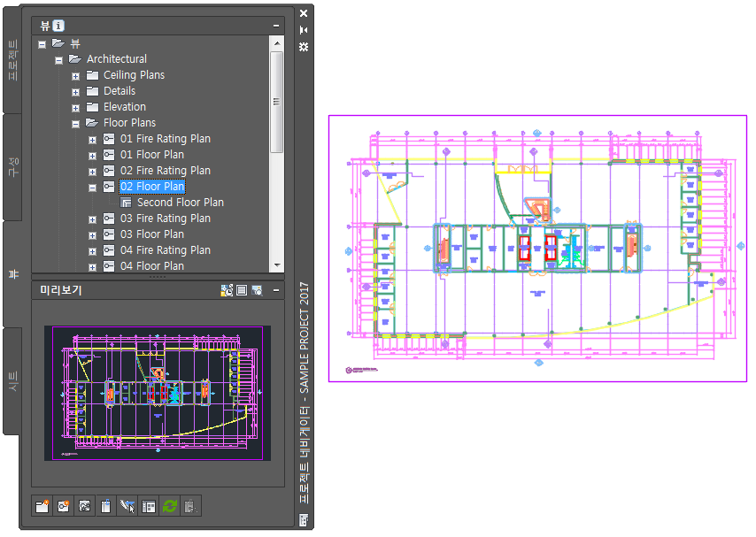Screen dimensions: 756x537
Task: Click the large floor plan drawing
Action: (x=537, y=249)
